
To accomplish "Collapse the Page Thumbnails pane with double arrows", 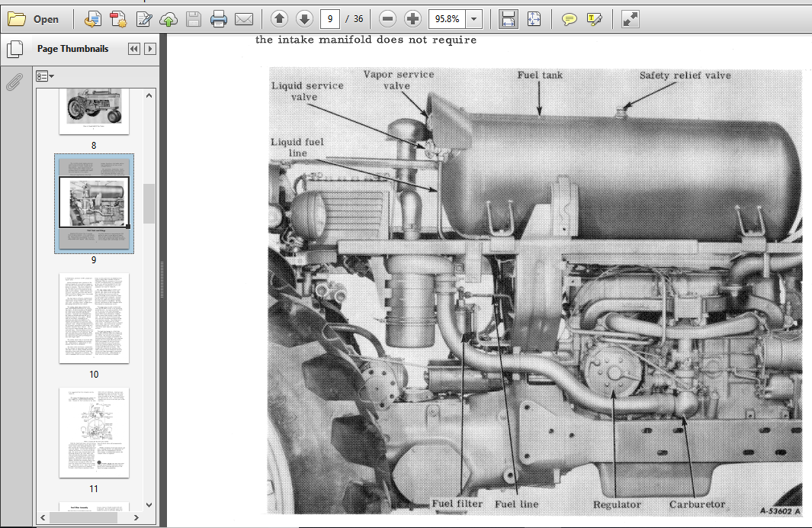I will pos(134,49).
